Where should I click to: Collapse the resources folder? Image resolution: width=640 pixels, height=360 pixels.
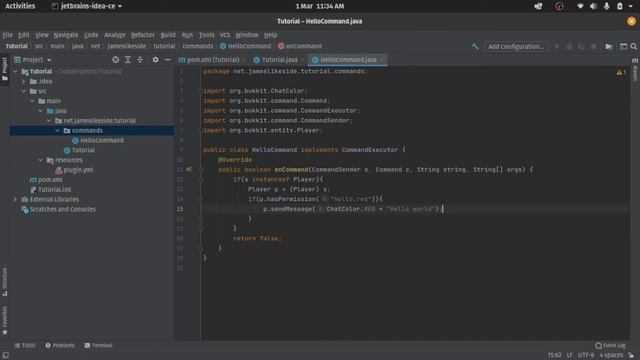[x=40, y=160]
